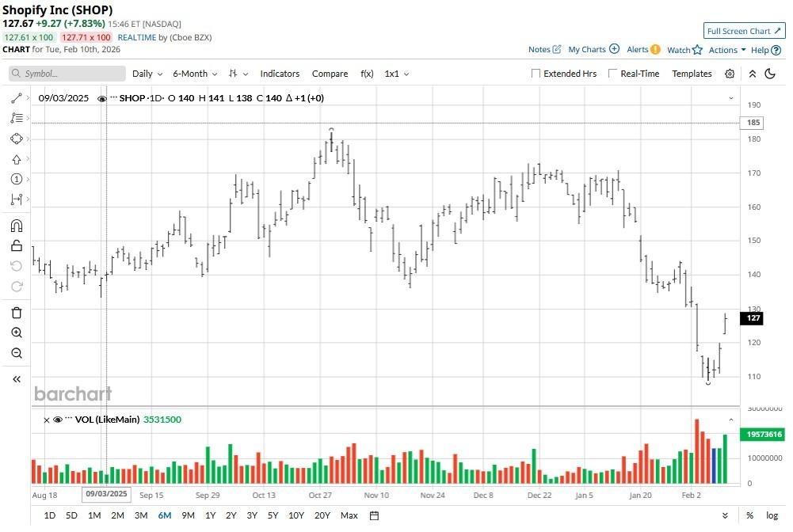Viewport: 793px width, 532px height.
Task: Choose the shapes drawing tool
Action: pyautogui.click(x=16, y=139)
